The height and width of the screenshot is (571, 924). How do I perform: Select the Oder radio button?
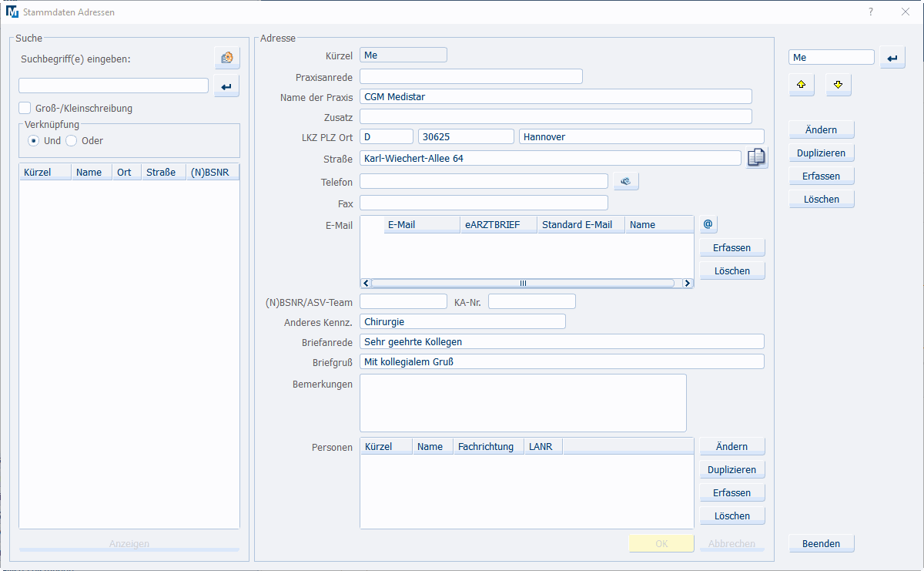pyautogui.click(x=72, y=141)
